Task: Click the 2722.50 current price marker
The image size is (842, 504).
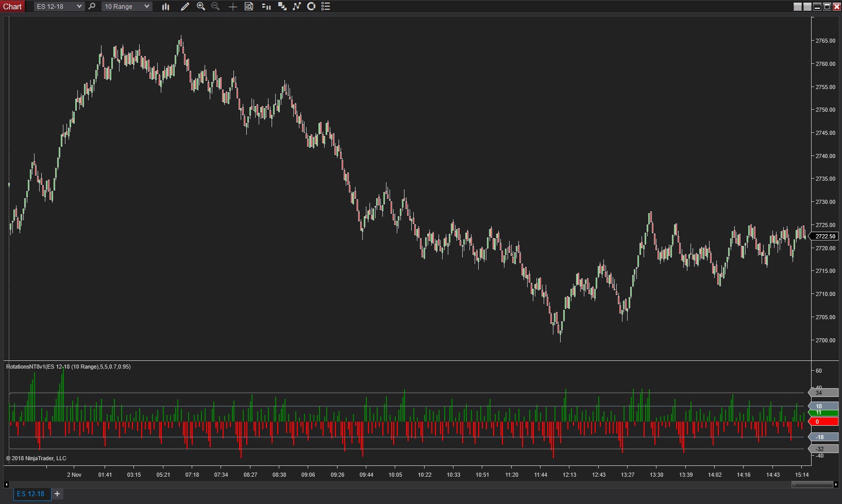Action: [824, 236]
